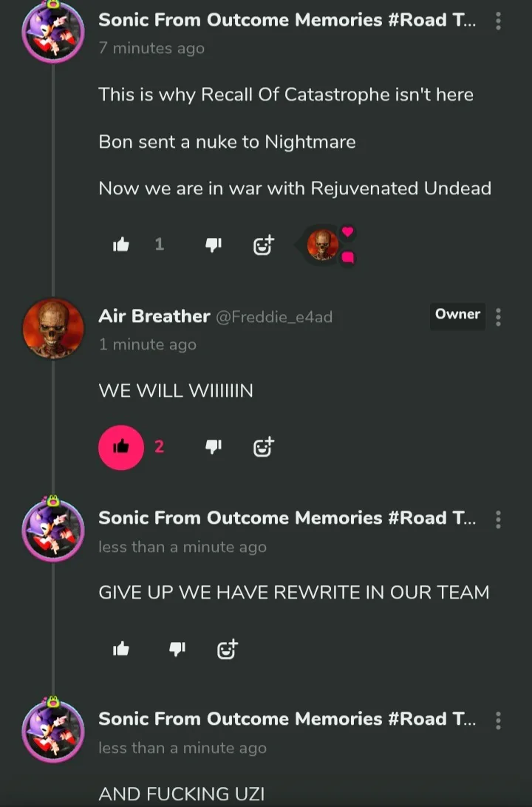View Sonic avatar on the topmost comment
The width and height of the screenshot is (532, 807).
(x=53, y=30)
